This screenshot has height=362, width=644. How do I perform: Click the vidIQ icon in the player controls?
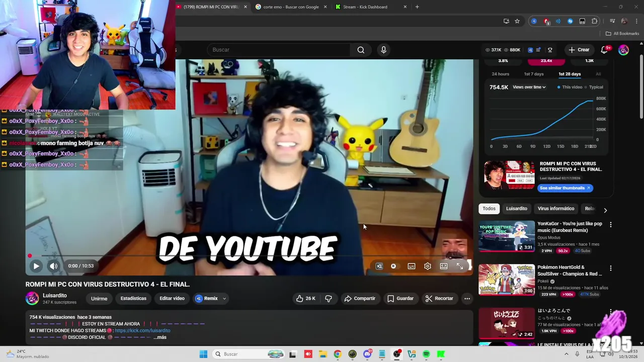379,266
